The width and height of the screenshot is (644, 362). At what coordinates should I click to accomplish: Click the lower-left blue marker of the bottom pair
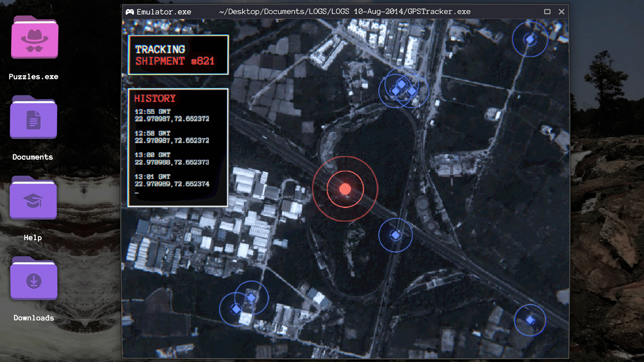coord(236,309)
